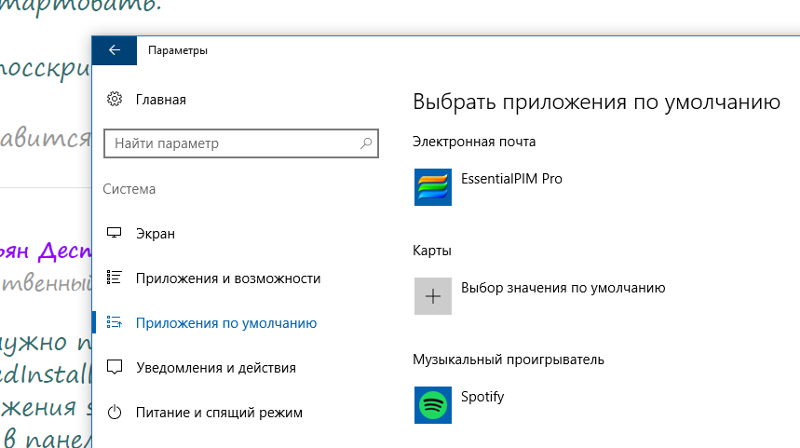The height and width of the screenshot is (448, 800).
Task: Click the gear icon next to Главная
Action: 114,99
